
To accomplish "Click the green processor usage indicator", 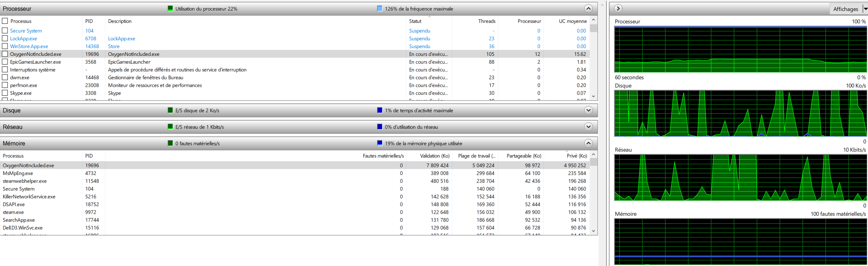I will click(170, 9).
